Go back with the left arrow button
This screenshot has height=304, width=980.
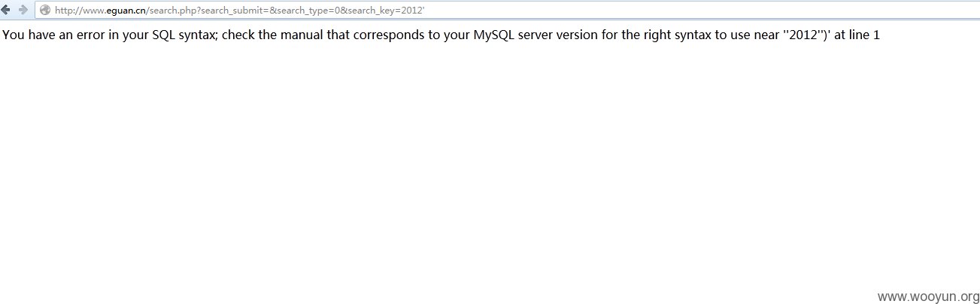7,10
